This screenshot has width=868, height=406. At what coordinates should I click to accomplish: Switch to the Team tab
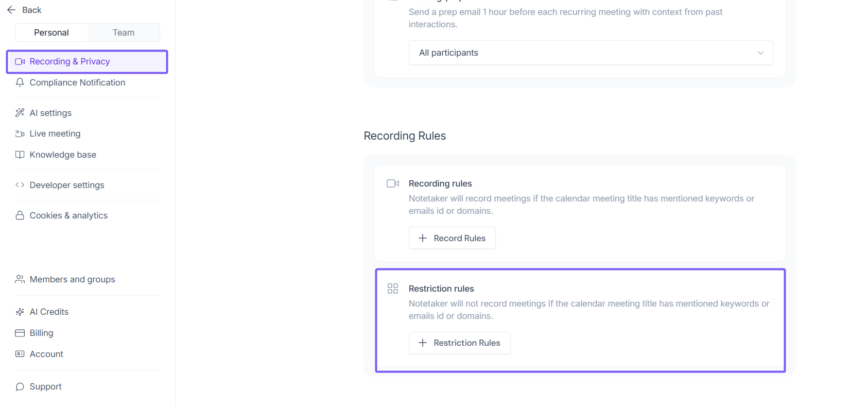tap(124, 32)
